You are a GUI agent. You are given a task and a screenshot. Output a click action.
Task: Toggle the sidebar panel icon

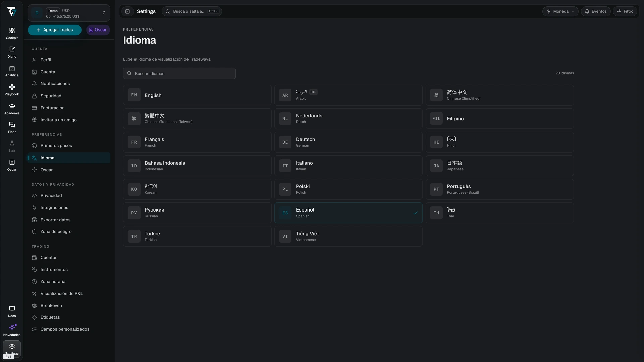(127, 11)
